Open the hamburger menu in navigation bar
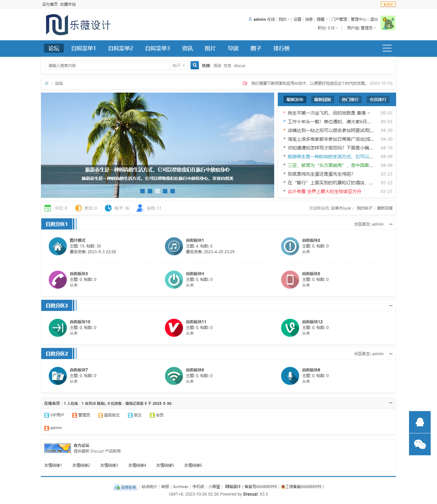 click(x=387, y=48)
